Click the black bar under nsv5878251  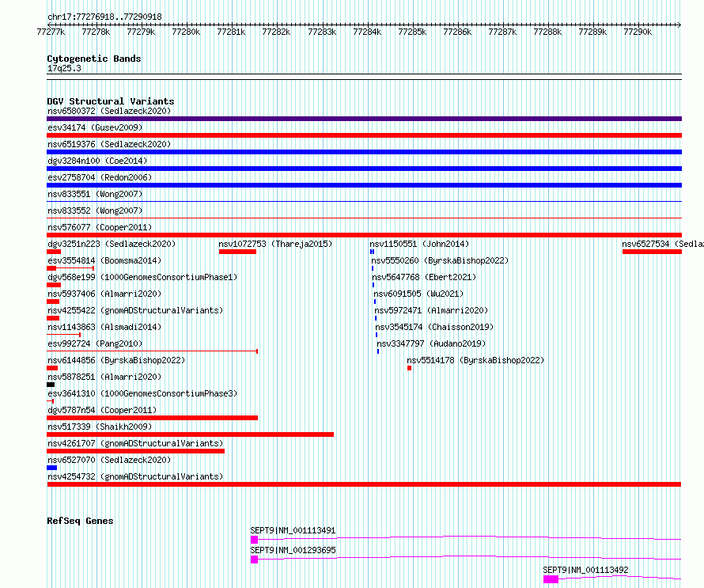coord(51,385)
